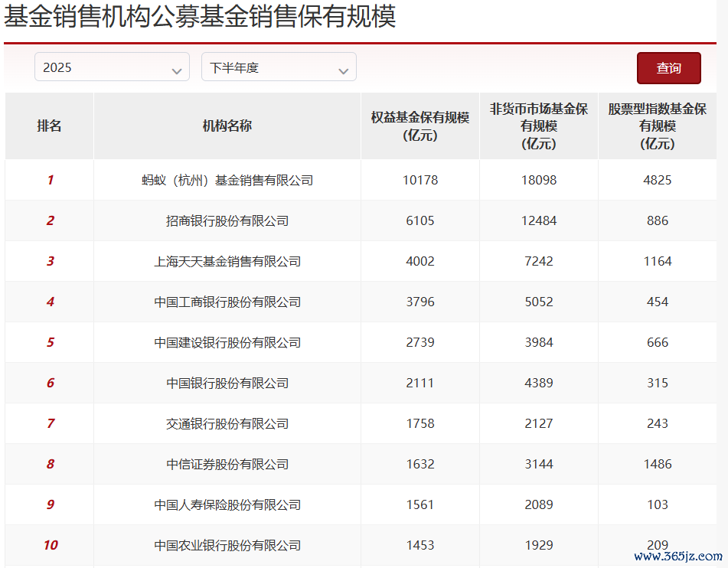The width and height of the screenshot is (728, 568).
Task: Click the 4389 non-monetary fund value
Action: [539, 383]
